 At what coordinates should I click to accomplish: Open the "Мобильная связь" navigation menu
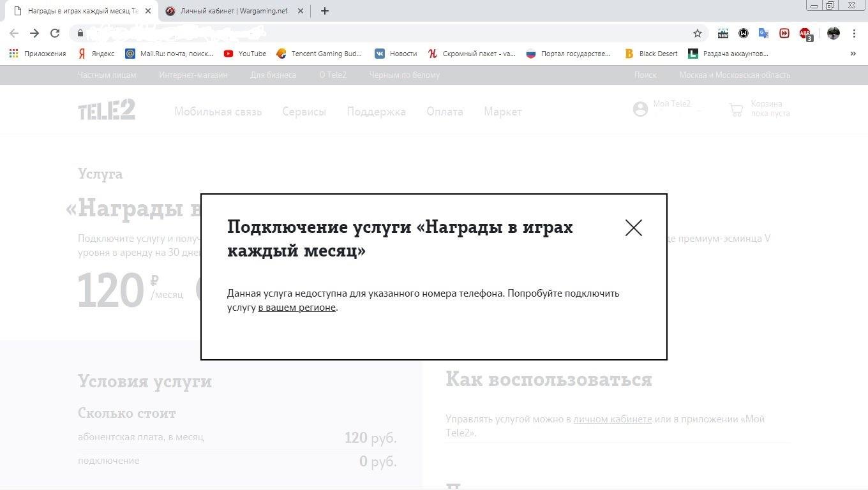coord(218,112)
